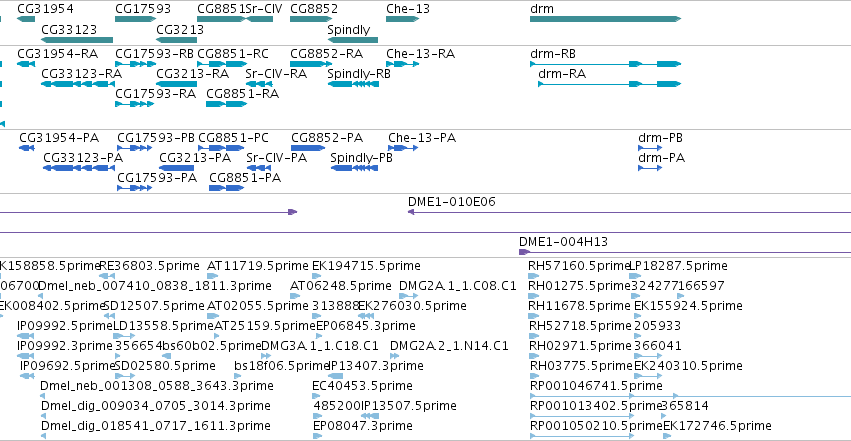Viewport: 851px width, 441px height.
Task: Select the CG17593-PA protein label
Action: coord(157,178)
